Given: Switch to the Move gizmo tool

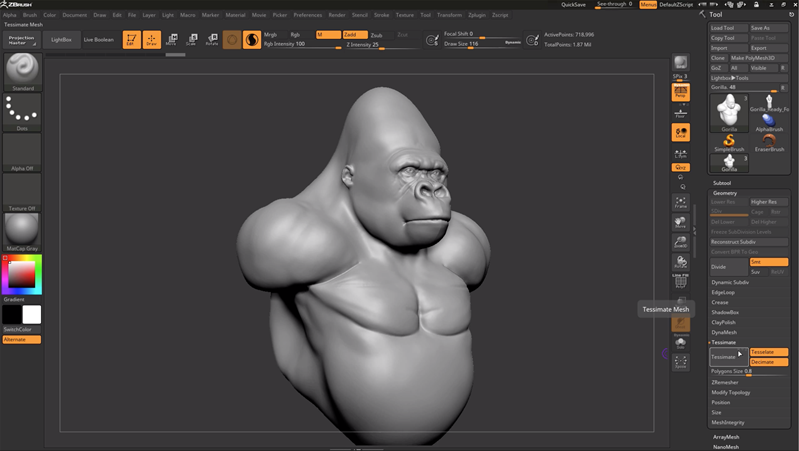Looking at the screenshot, I should (171, 40).
